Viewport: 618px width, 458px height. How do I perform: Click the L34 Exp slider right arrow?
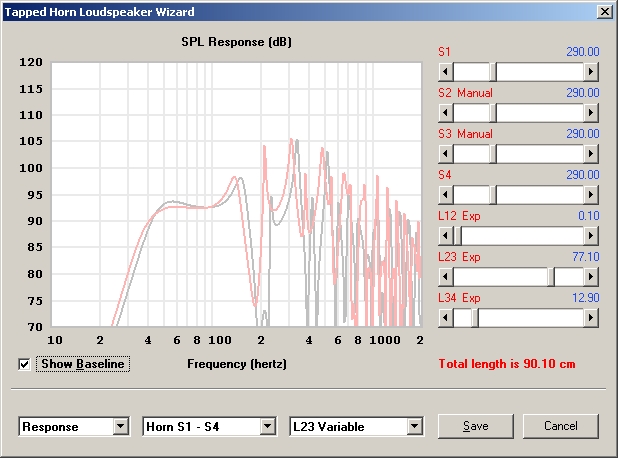tap(591, 318)
